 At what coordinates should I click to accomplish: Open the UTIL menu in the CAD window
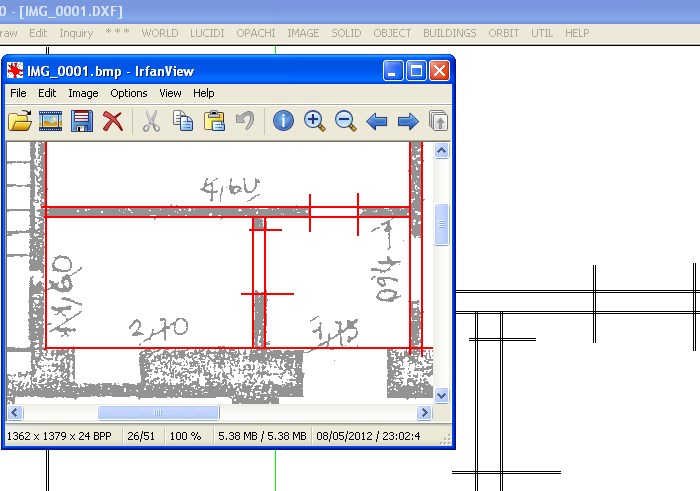coord(542,33)
